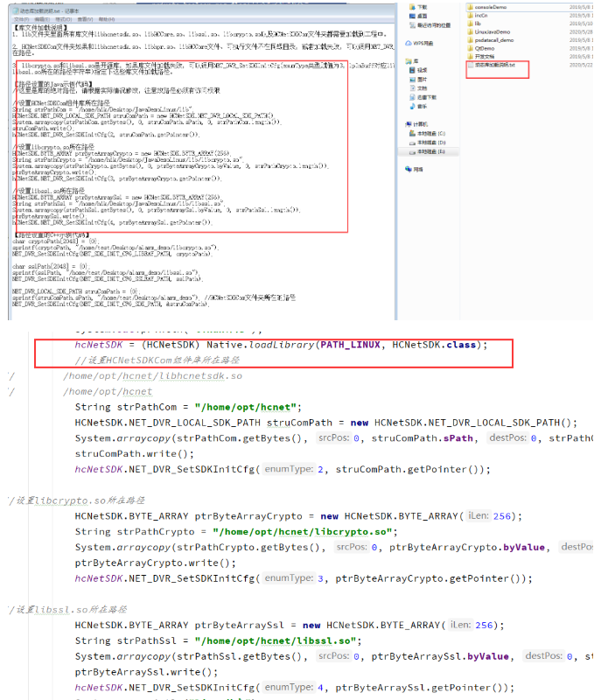Open the 查看(V) menu in Notepad

(x=85, y=19)
